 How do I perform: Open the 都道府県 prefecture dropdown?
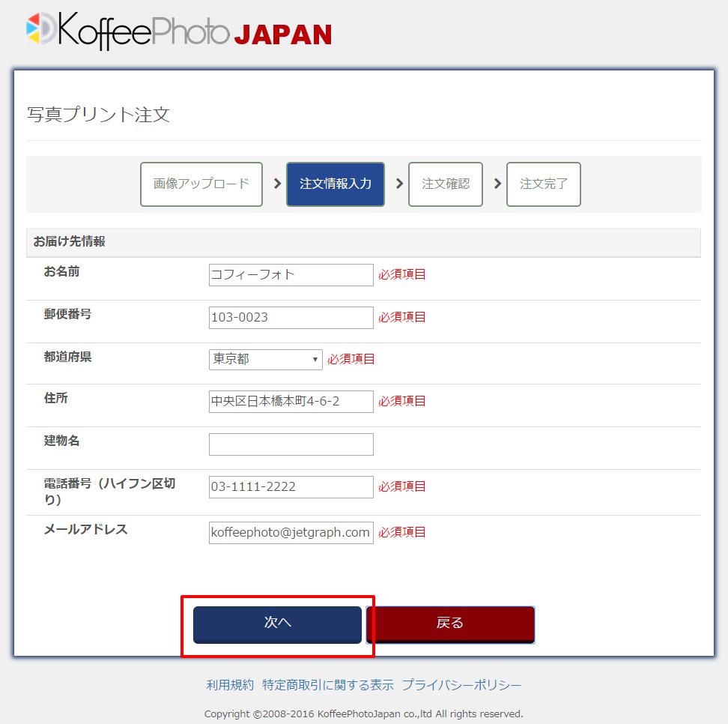coord(265,359)
